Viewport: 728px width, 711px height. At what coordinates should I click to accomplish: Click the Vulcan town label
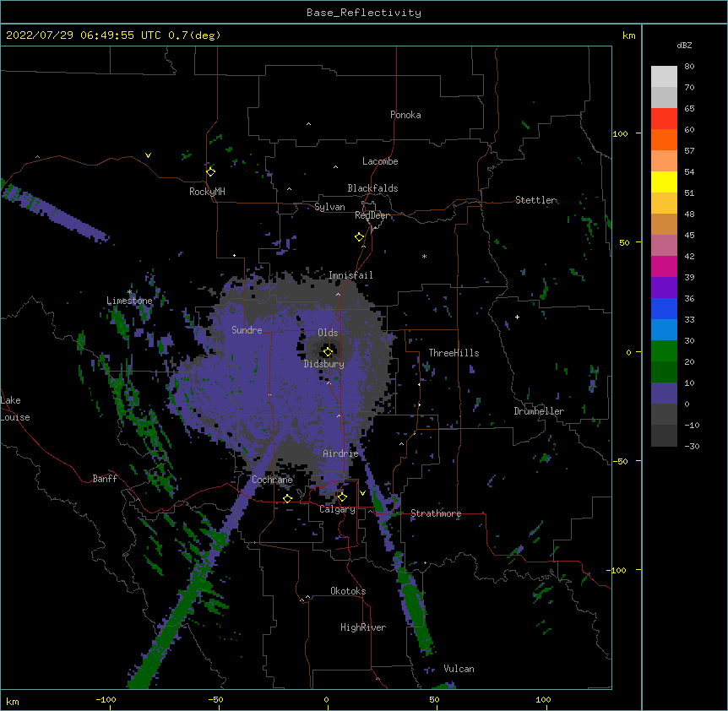coord(459,669)
